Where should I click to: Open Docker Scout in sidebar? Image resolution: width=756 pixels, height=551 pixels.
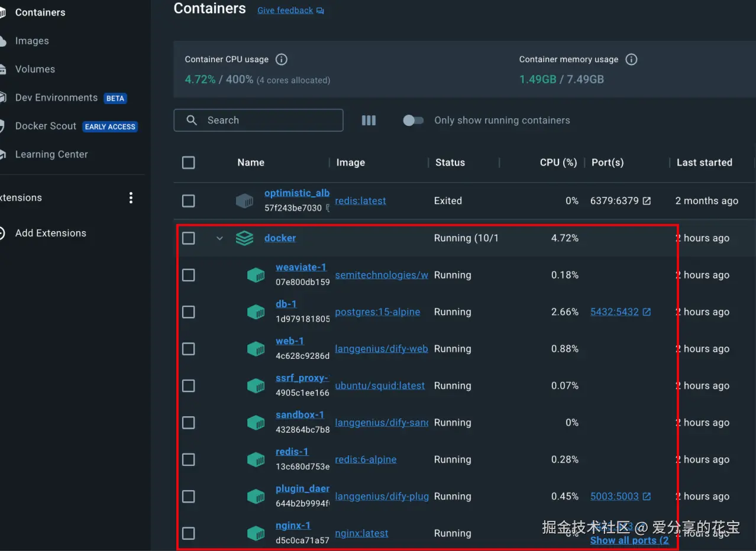coord(46,126)
